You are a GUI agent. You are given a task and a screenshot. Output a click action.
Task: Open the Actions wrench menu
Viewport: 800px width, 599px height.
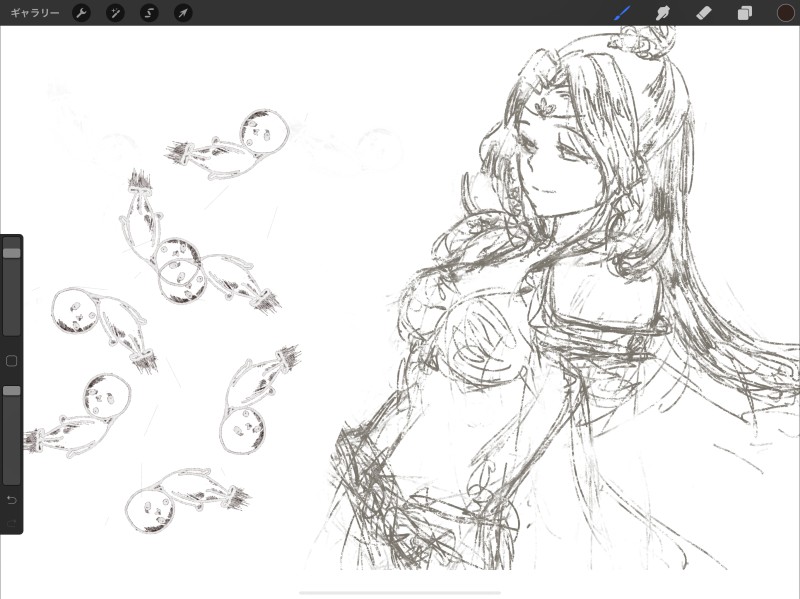click(82, 13)
